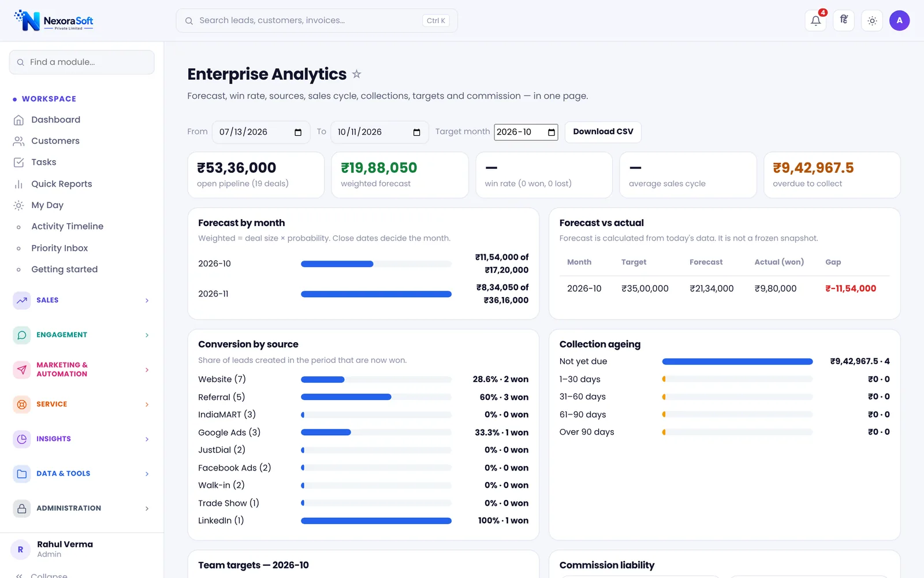Click the Administration lock icon
Image resolution: width=924 pixels, height=578 pixels.
pos(22,509)
